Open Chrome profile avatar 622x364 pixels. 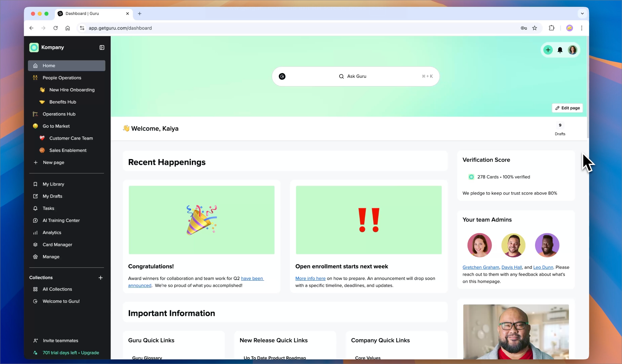pyautogui.click(x=569, y=28)
